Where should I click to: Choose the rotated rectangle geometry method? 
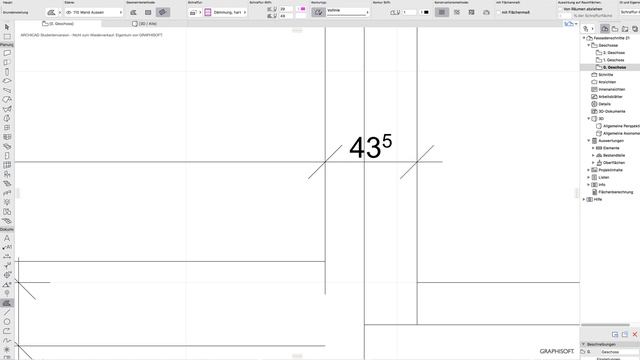pos(163,12)
